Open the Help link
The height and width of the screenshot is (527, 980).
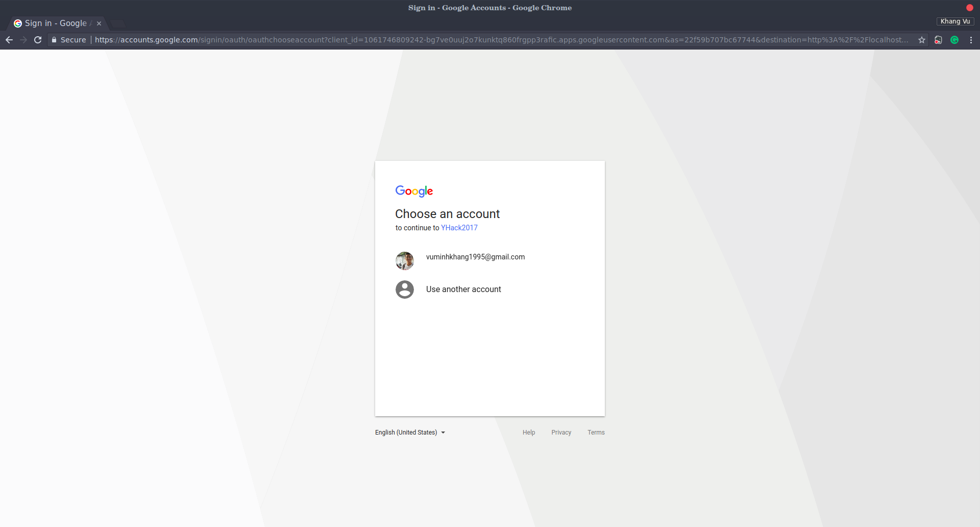529,433
